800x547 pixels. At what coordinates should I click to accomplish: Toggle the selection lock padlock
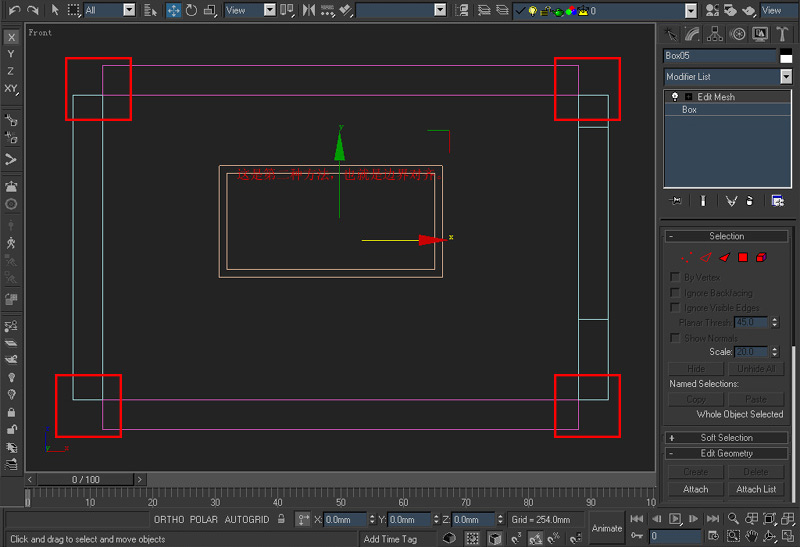(281, 520)
